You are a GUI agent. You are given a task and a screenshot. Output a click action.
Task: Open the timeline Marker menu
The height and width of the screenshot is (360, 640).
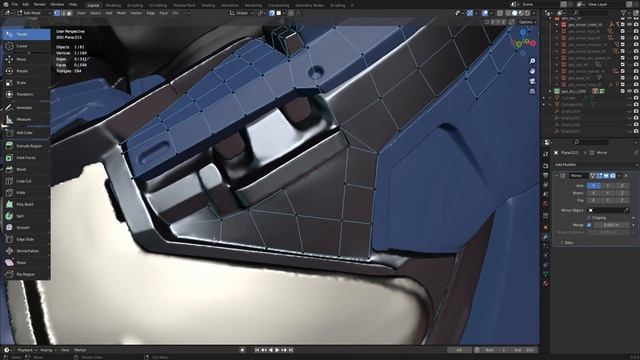click(80, 350)
